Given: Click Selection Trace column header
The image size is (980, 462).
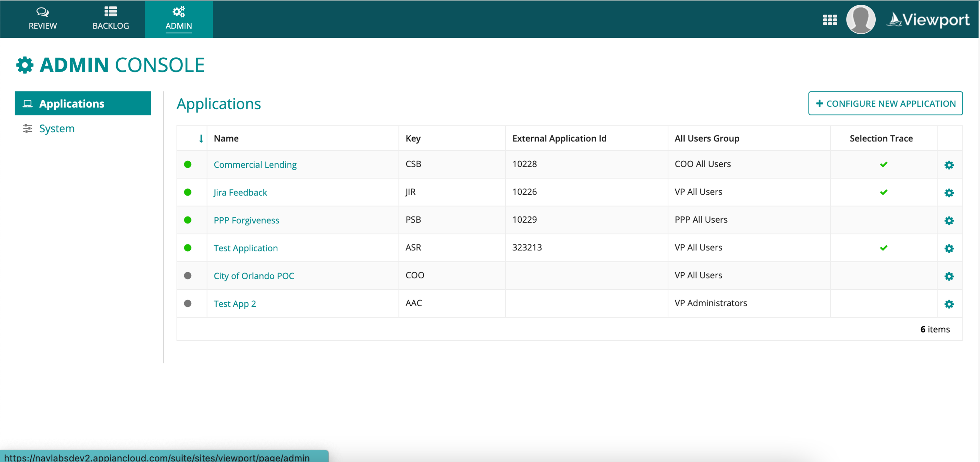Looking at the screenshot, I should [x=881, y=138].
